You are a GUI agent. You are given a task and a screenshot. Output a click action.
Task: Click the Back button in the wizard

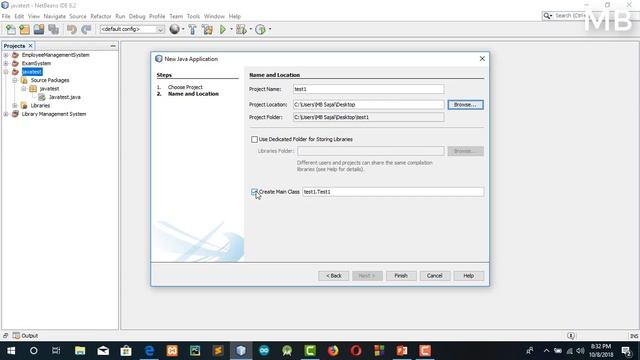[x=333, y=276]
